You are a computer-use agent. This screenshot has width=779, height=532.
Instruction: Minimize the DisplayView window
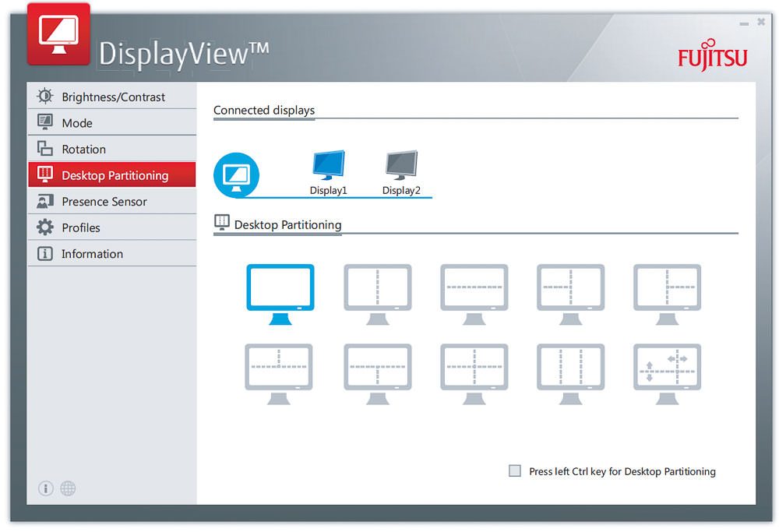[744, 23]
